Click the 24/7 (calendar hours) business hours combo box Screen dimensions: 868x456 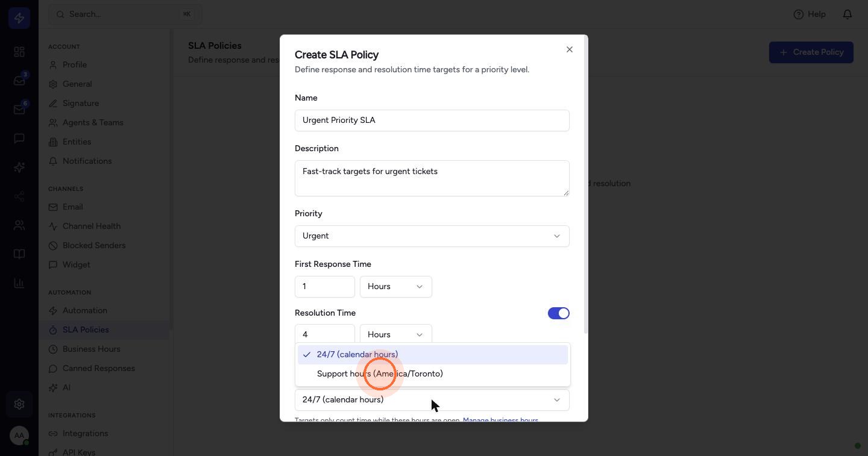point(432,400)
